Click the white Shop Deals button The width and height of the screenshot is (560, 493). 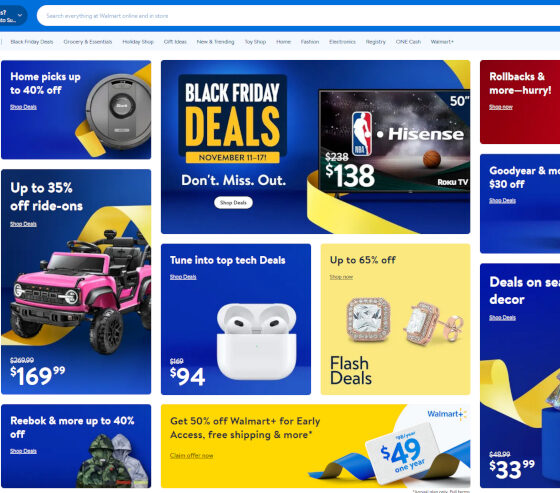[233, 203]
